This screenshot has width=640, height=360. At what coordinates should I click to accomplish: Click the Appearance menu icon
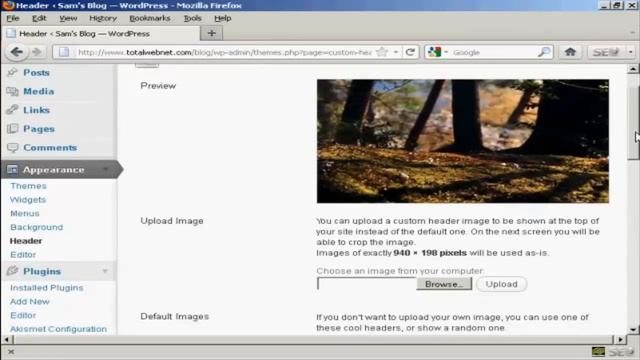tap(12, 169)
